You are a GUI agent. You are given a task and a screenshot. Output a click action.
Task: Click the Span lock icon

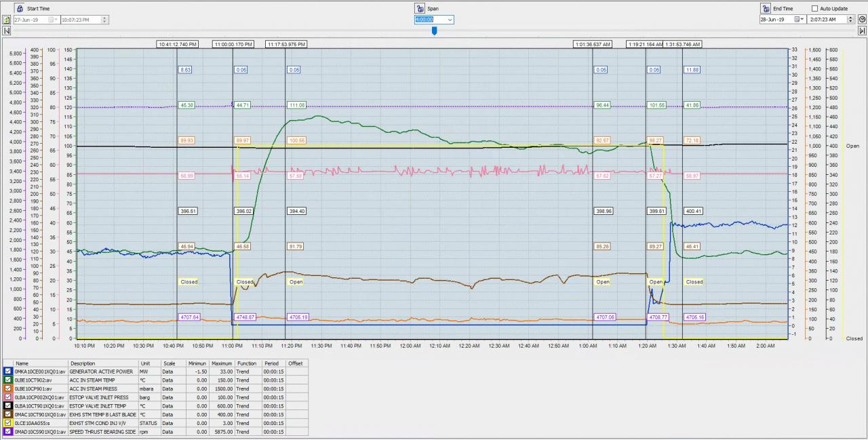pos(420,8)
